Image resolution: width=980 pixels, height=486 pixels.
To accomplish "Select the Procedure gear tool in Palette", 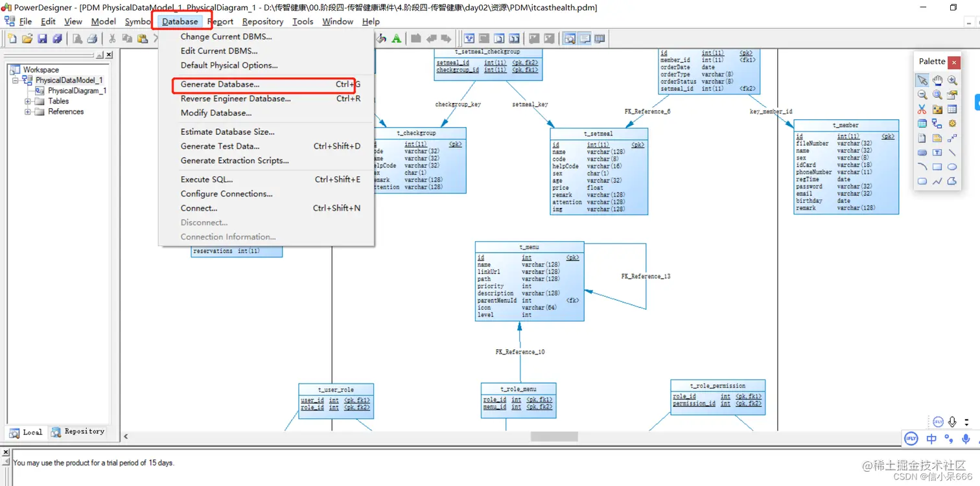I will pyautogui.click(x=952, y=123).
